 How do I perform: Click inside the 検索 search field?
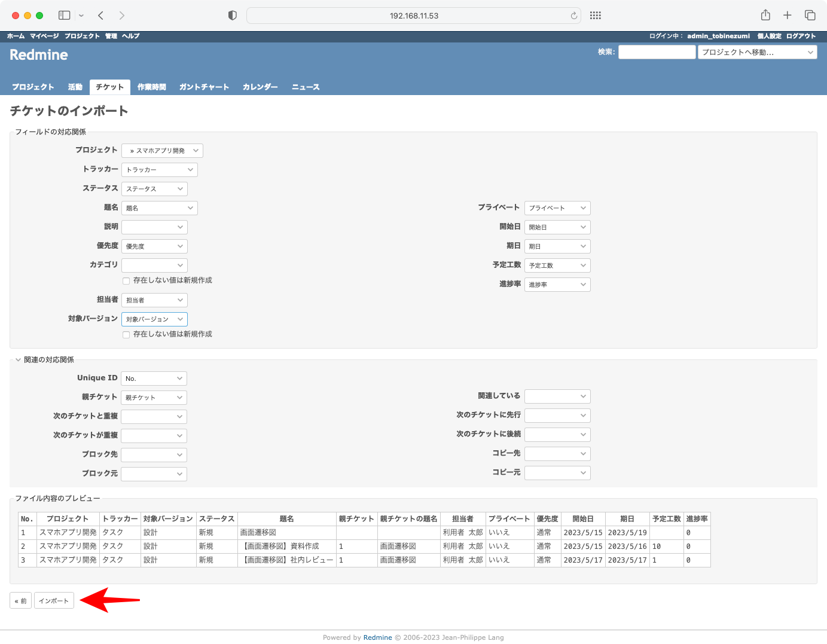click(657, 52)
